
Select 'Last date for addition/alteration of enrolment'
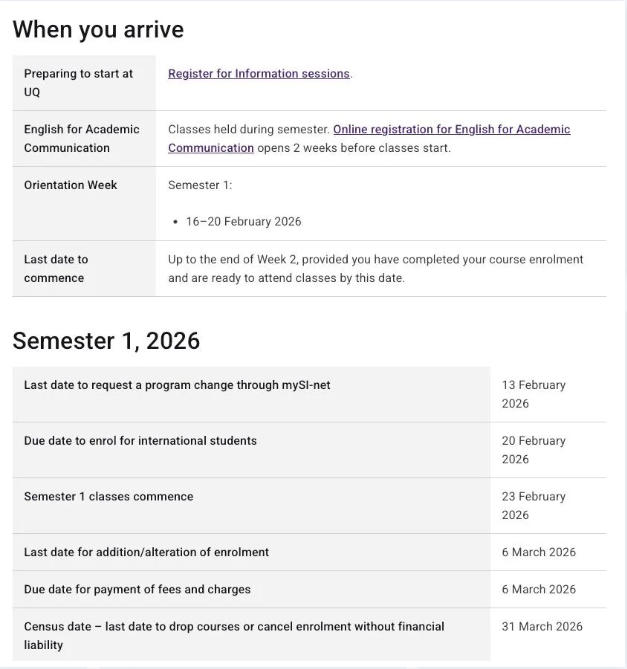pos(146,552)
